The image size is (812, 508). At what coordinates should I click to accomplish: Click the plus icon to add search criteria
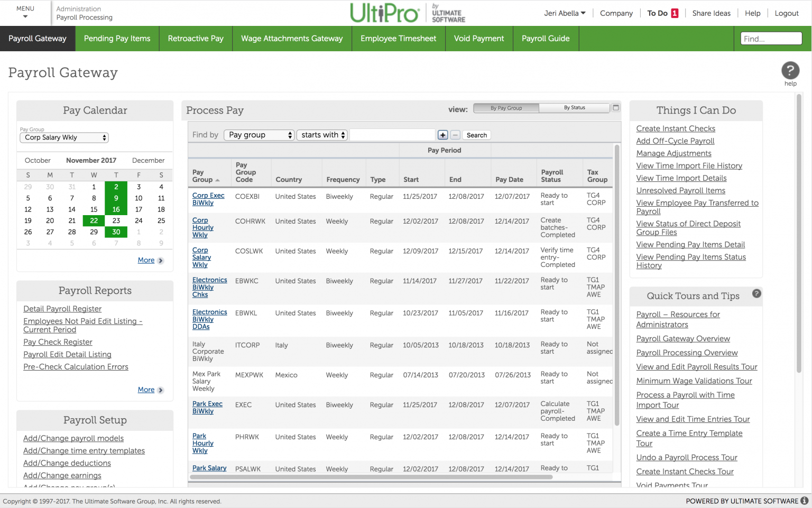pos(442,135)
